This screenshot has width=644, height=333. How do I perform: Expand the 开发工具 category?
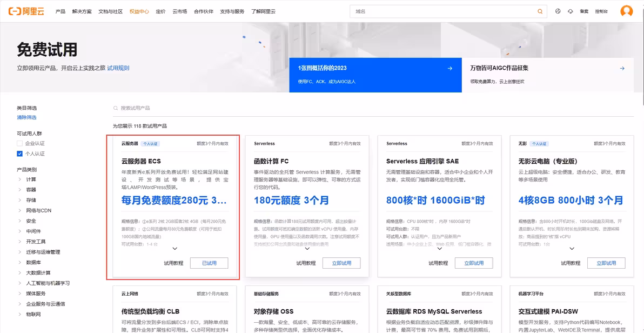[x=19, y=242]
